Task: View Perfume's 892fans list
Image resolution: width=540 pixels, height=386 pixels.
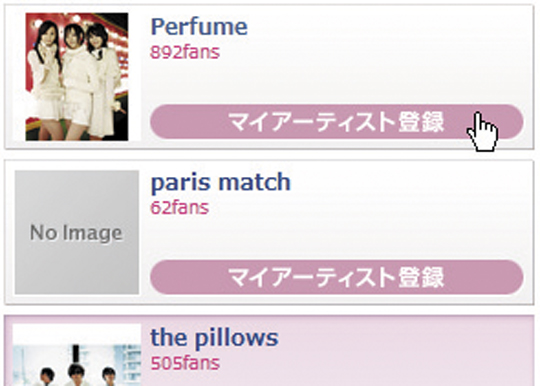Action: point(185,52)
